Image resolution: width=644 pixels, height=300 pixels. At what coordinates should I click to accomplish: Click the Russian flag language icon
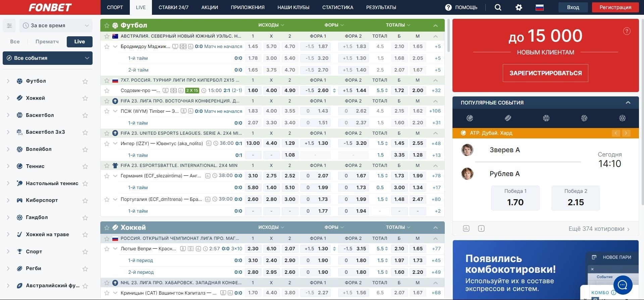(539, 7)
